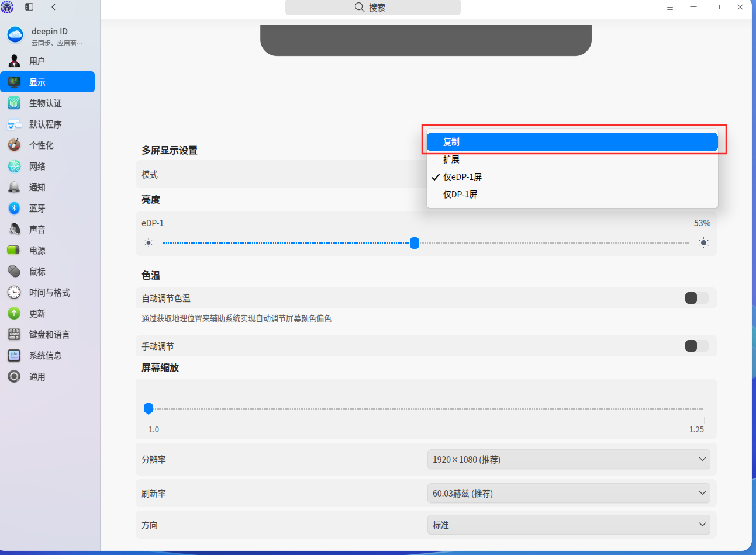Click the 1.25 scale label
Screen dimensions: 756x555
(x=696, y=429)
